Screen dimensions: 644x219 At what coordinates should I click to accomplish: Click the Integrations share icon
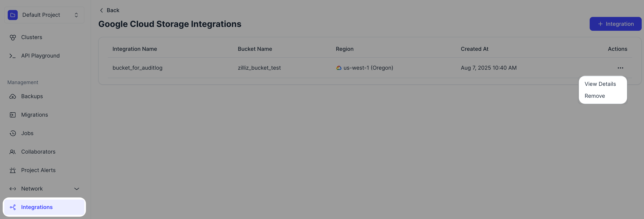13,207
